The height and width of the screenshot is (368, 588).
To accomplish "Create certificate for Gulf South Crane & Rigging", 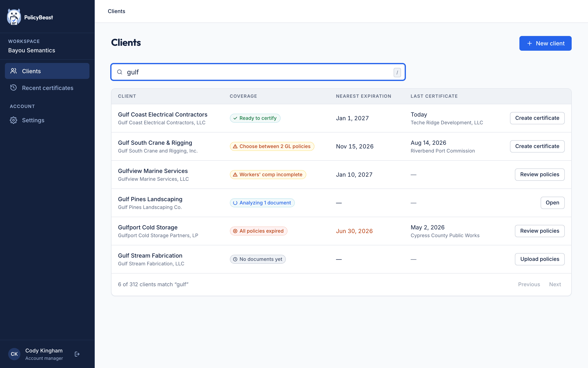I will tap(537, 146).
